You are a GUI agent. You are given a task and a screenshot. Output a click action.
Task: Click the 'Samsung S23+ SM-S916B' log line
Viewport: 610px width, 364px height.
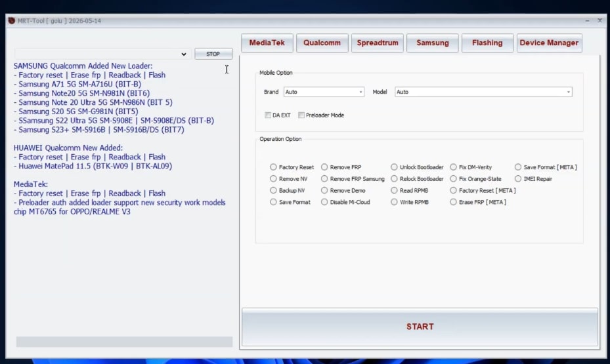tap(98, 130)
